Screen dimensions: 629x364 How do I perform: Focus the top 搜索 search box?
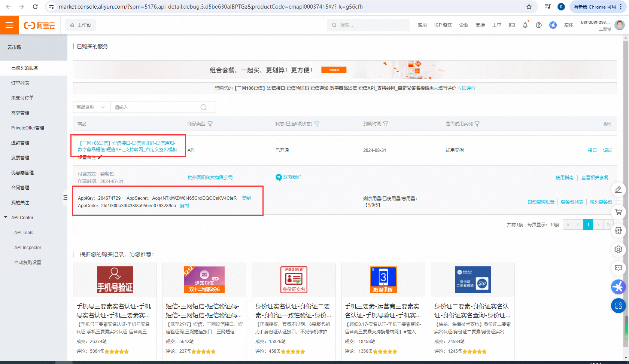369,25
